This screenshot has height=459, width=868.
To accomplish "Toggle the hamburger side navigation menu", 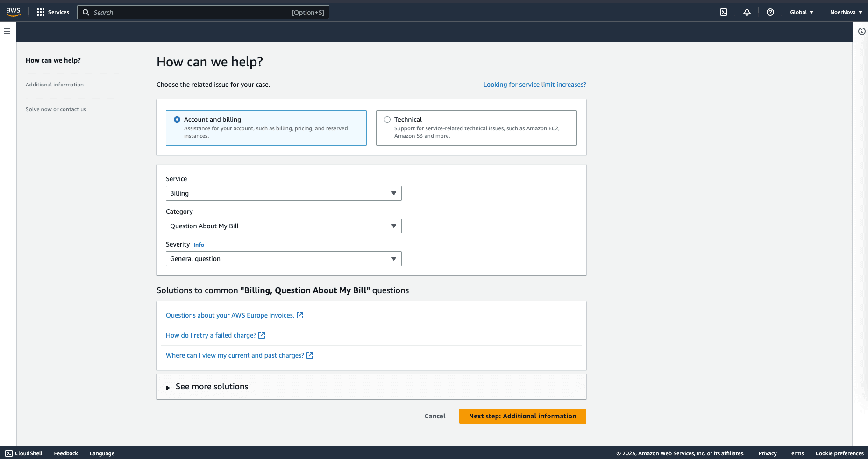I will pyautogui.click(x=7, y=31).
